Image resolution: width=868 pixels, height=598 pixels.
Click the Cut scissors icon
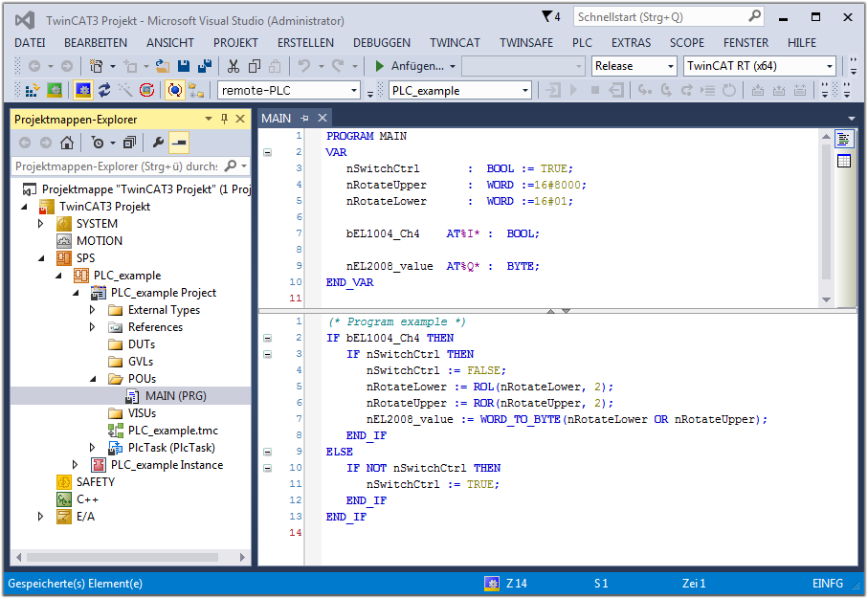pos(233,66)
